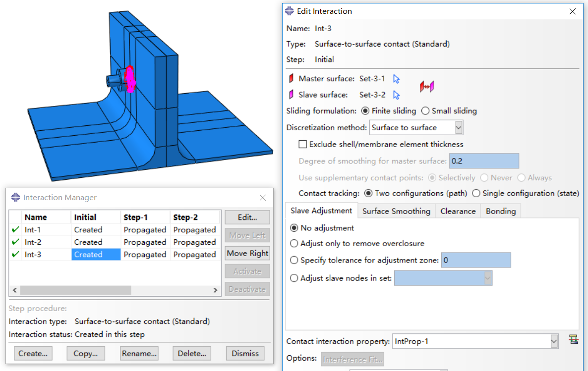Click the green check mark beside Int-1
Image resolution: width=588 pixels, height=371 pixels.
(x=15, y=230)
